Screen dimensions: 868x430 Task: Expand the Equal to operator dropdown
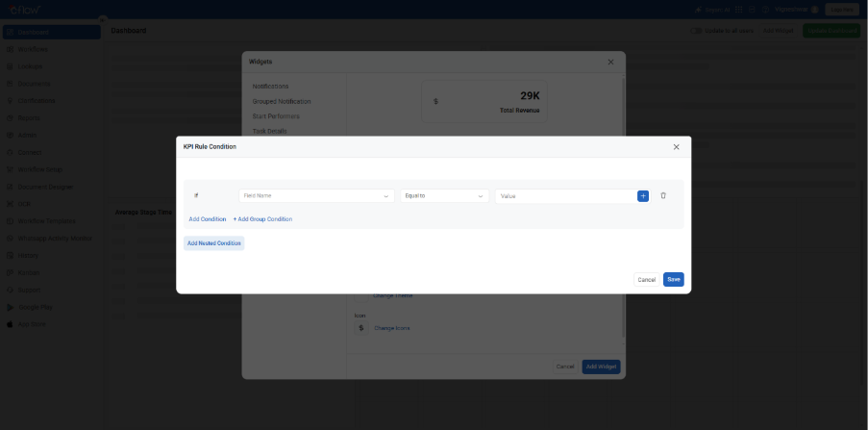click(445, 195)
